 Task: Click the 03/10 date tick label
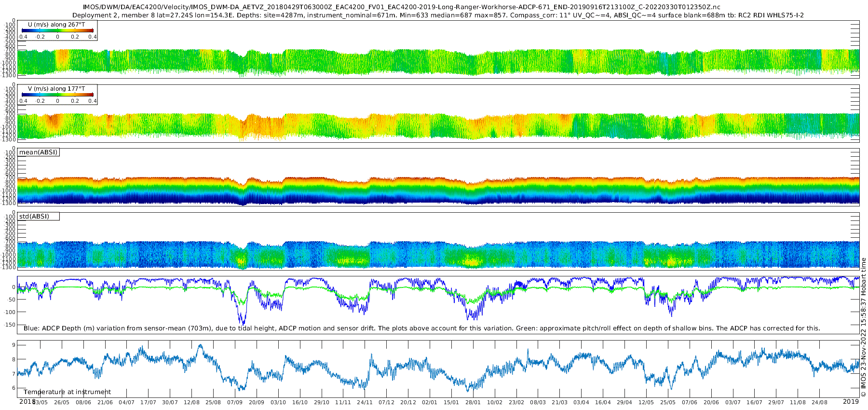pyautogui.click(x=278, y=402)
